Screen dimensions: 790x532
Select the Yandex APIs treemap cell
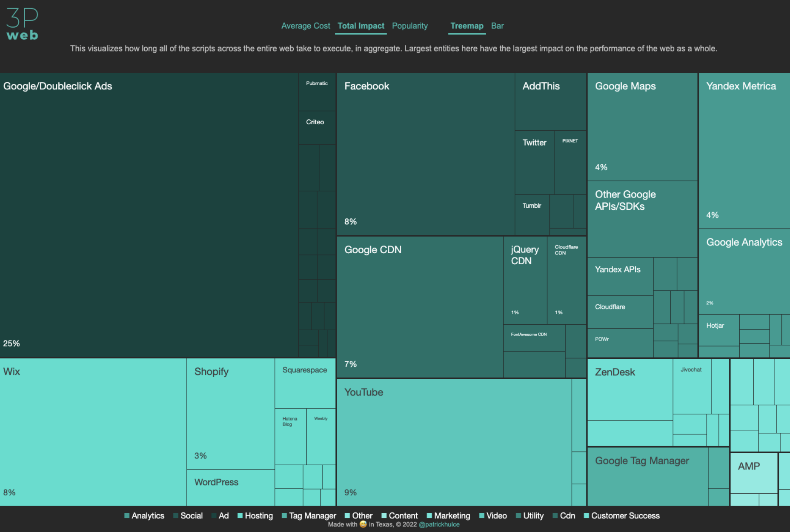point(620,277)
